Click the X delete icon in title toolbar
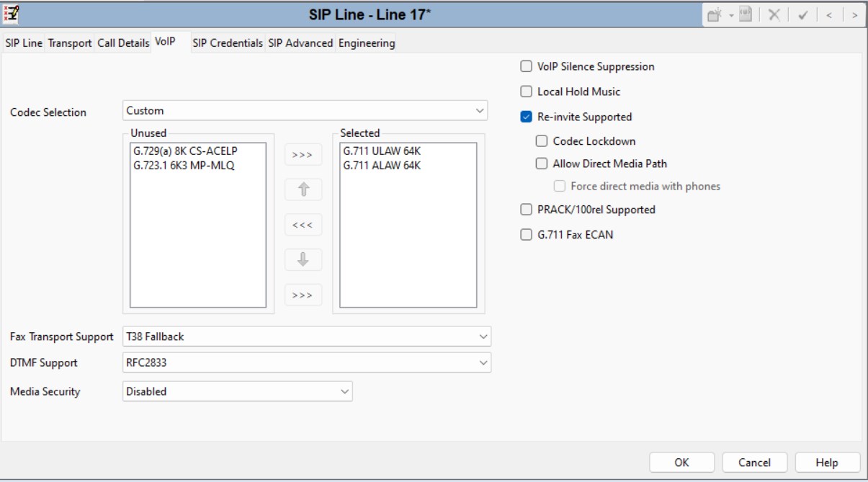Screen dimensions: 868x482 [x=774, y=15]
